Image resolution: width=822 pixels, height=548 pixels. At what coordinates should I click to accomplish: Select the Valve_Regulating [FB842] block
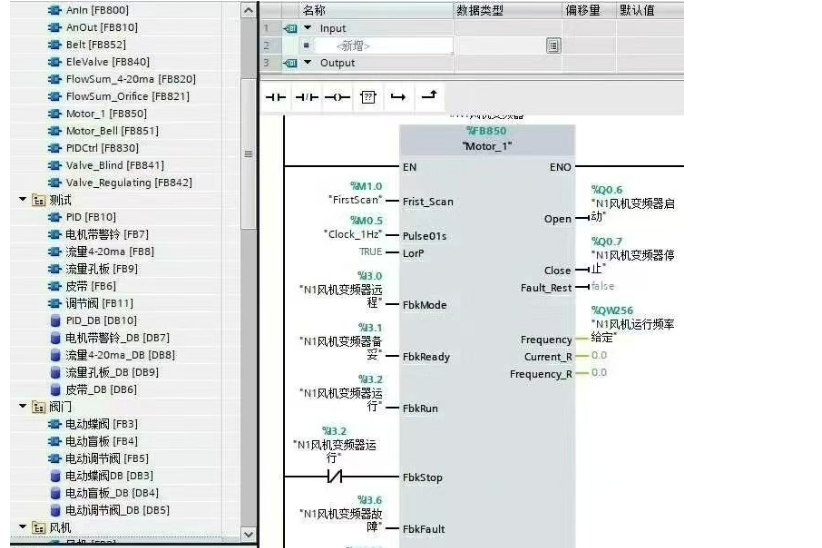click(x=129, y=183)
